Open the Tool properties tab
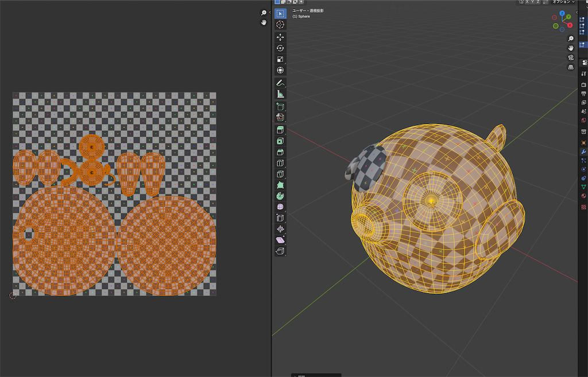 (x=583, y=74)
